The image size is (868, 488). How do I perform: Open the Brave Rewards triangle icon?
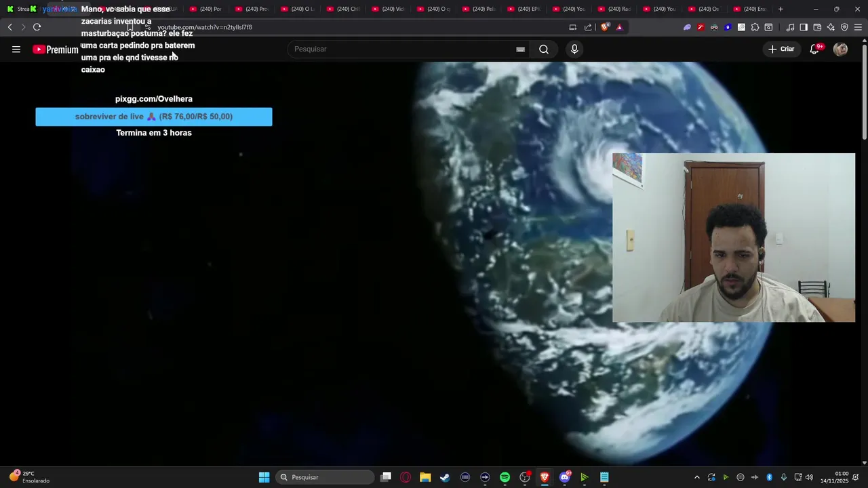(x=619, y=27)
